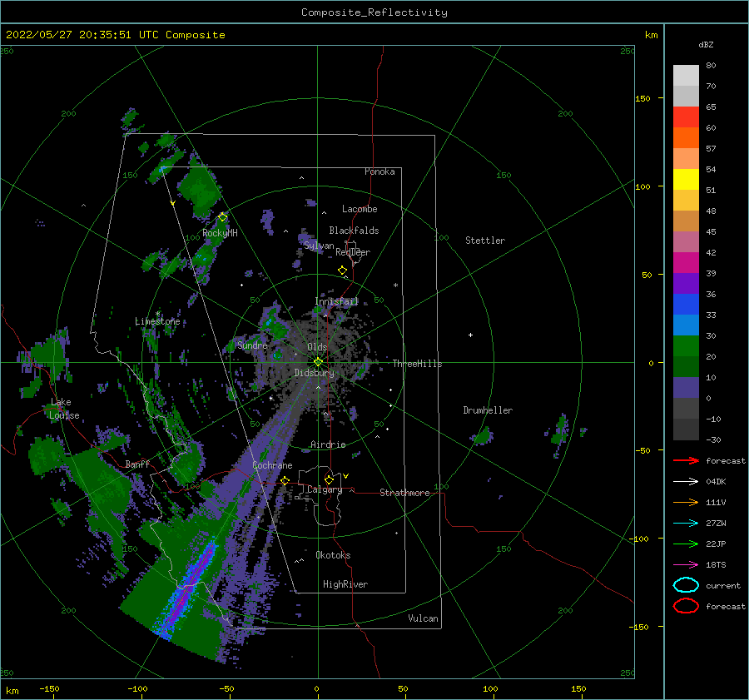749x700 pixels.
Task: Click the Limestone label
Action: coord(157,321)
